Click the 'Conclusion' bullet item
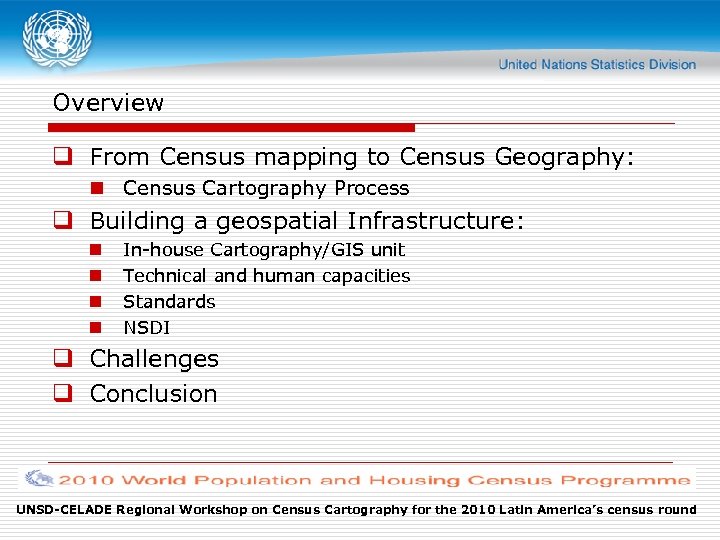 pyautogui.click(x=153, y=394)
